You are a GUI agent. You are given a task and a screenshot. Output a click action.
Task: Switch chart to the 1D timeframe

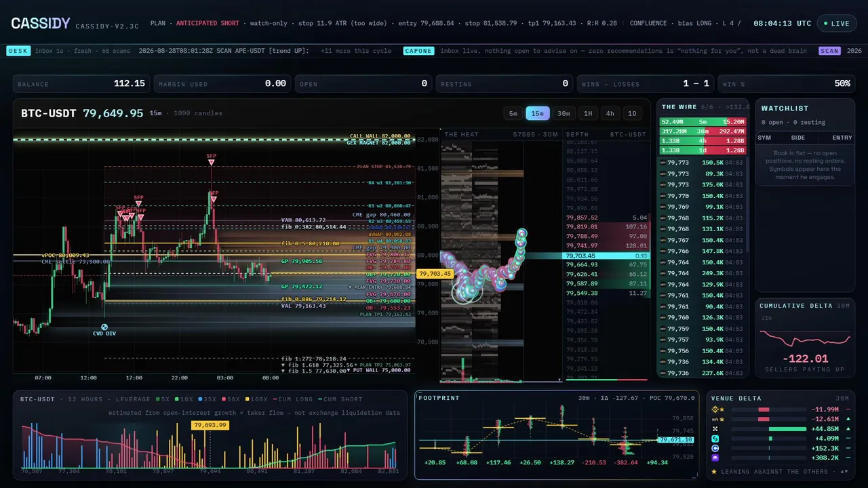click(x=633, y=113)
